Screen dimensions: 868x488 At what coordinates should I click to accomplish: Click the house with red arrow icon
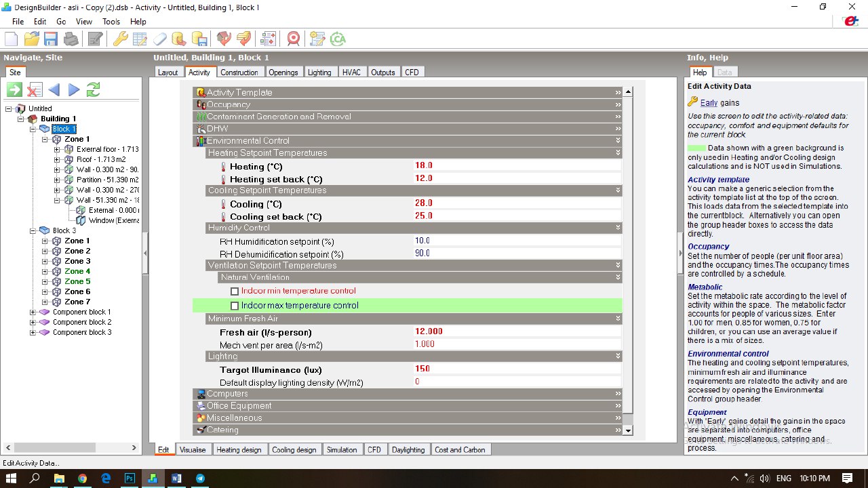[x=223, y=39]
